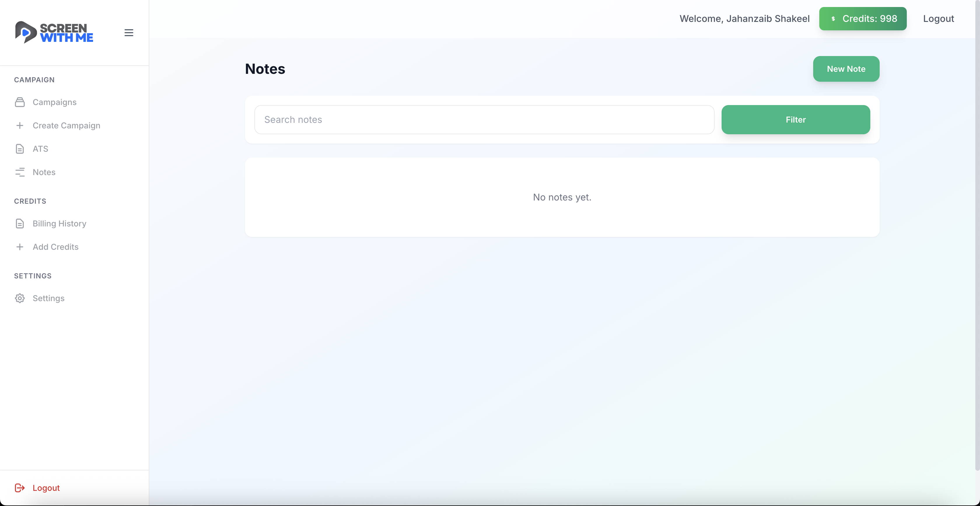
Task: Click the ATS document icon
Action: pos(20,149)
